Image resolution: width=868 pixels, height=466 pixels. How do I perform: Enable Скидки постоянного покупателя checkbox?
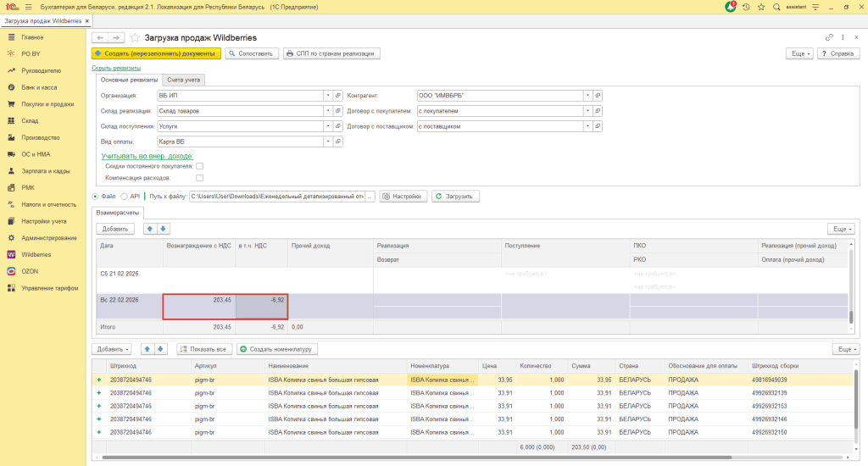199,166
